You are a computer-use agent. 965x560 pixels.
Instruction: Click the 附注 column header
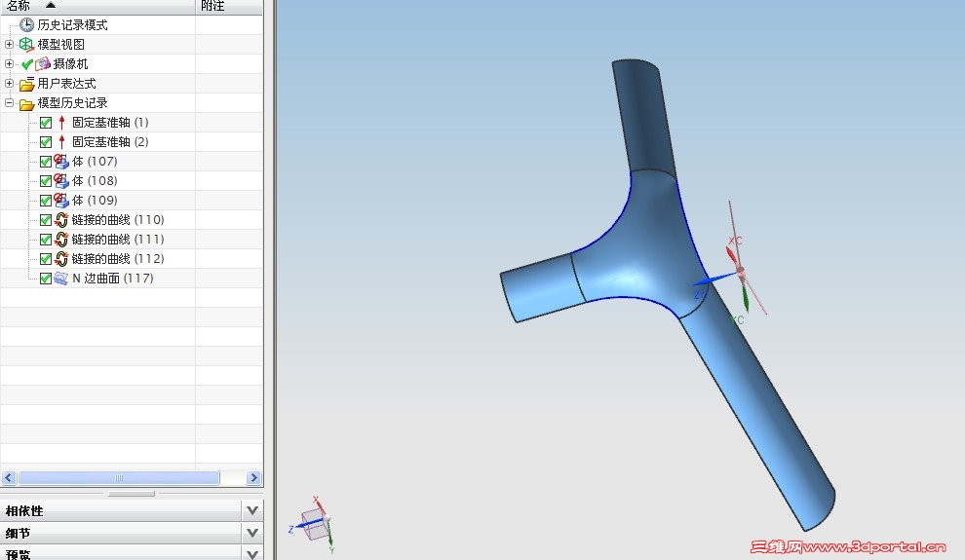(230, 6)
